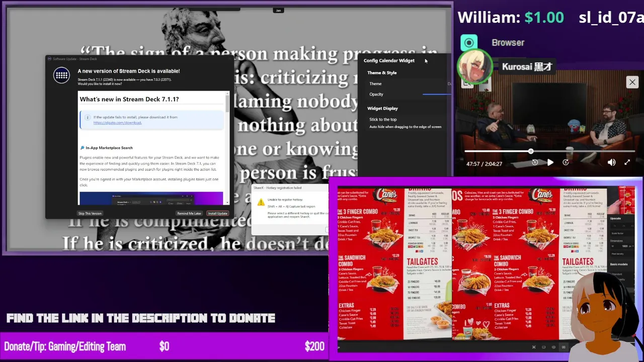Install the Stream Deck update

(x=218, y=213)
